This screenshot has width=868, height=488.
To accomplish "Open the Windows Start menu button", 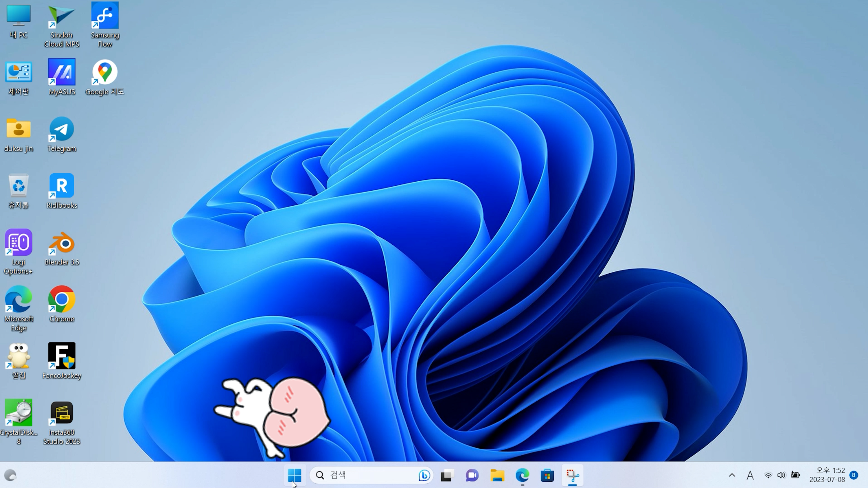I will (295, 475).
